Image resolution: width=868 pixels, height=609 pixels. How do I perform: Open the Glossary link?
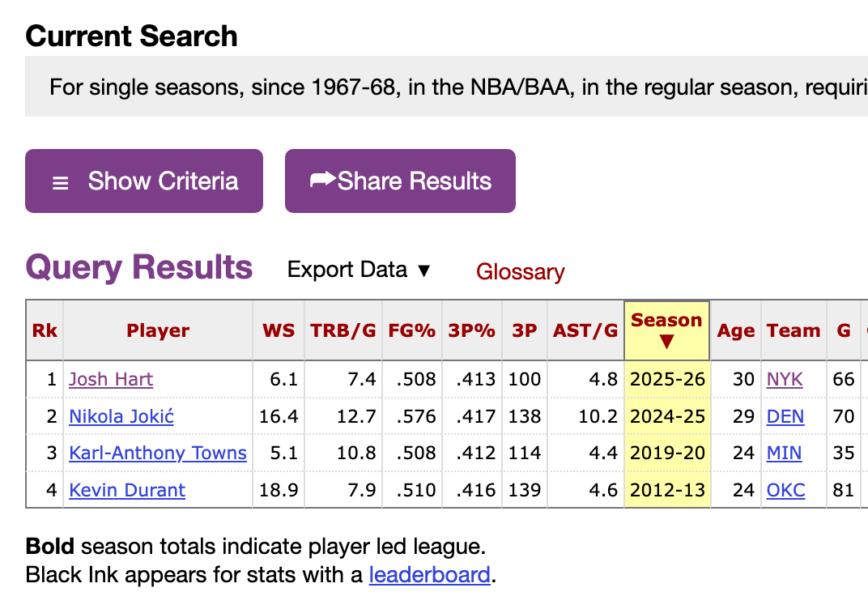(521, 272)
